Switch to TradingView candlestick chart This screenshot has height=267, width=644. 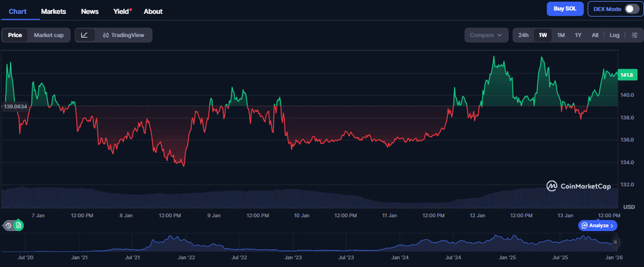[x=123, y=35]
